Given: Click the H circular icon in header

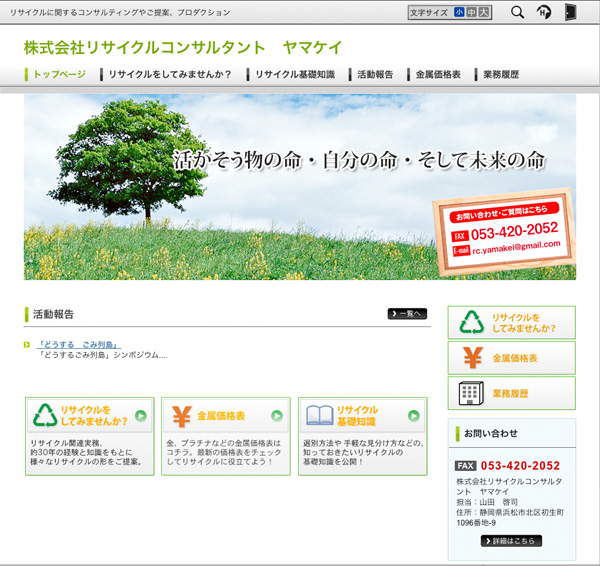Looking at the screenshot, I should point(543,12).
